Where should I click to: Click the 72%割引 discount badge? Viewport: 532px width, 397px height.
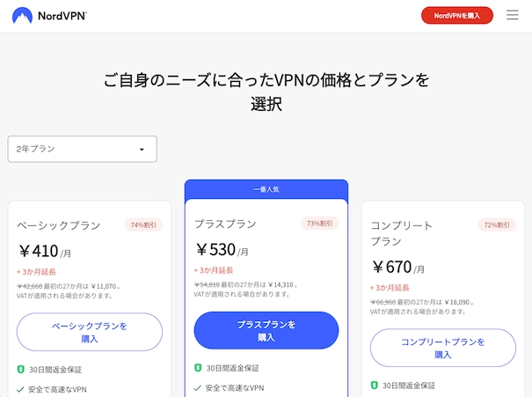[497, 224]
